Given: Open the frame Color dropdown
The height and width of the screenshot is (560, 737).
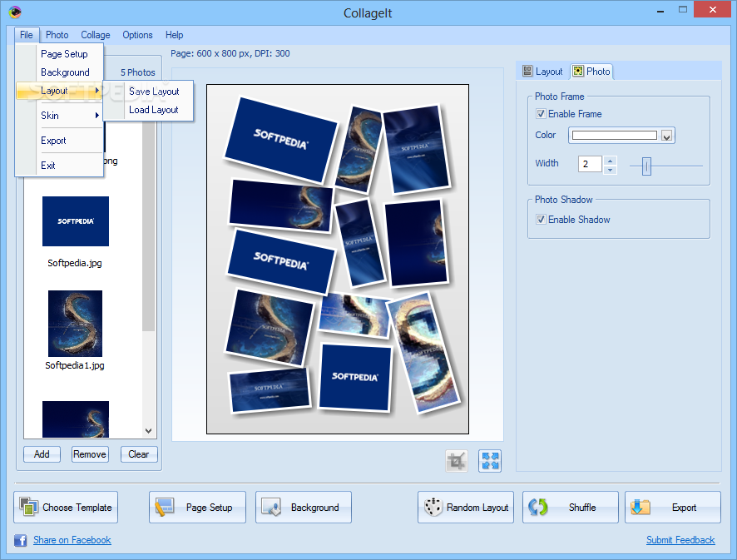Looking at the screenshot, I should click(x=666, y=136).
